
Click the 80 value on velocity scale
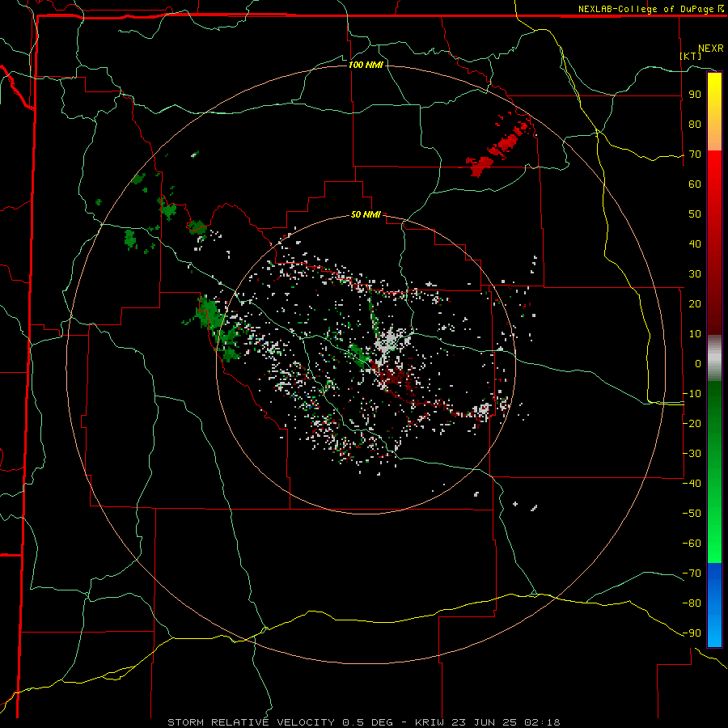point(695,124)
